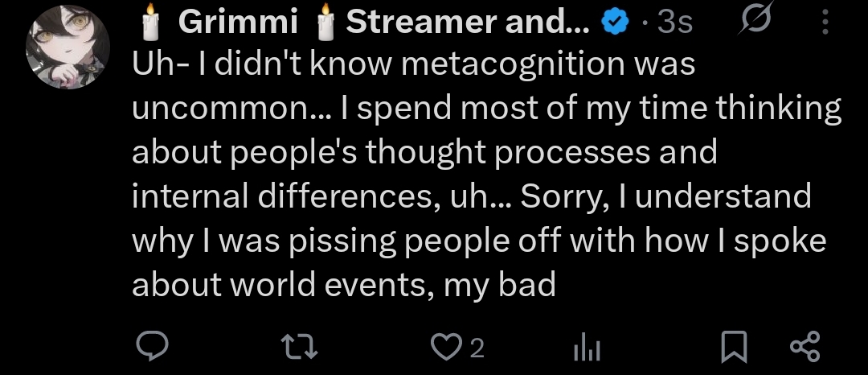Open the reply speech bubble icon
The height and width of the screenshot is (375, 868).
point(152,347)
